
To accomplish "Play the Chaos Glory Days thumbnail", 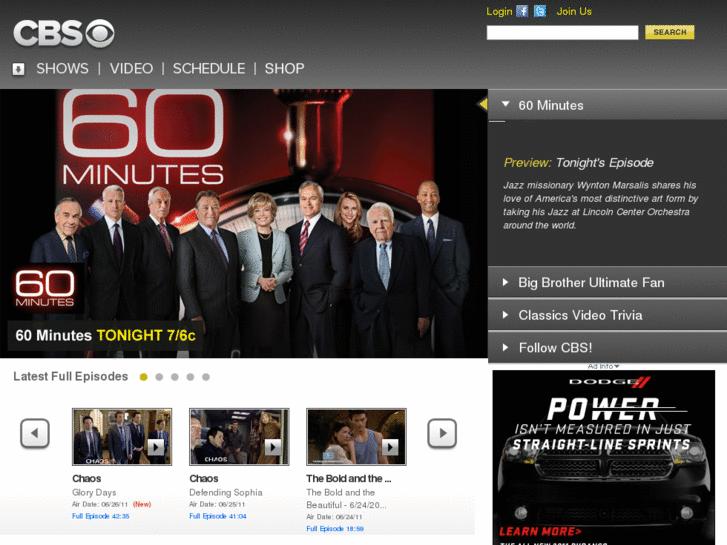I will point(122,436).
